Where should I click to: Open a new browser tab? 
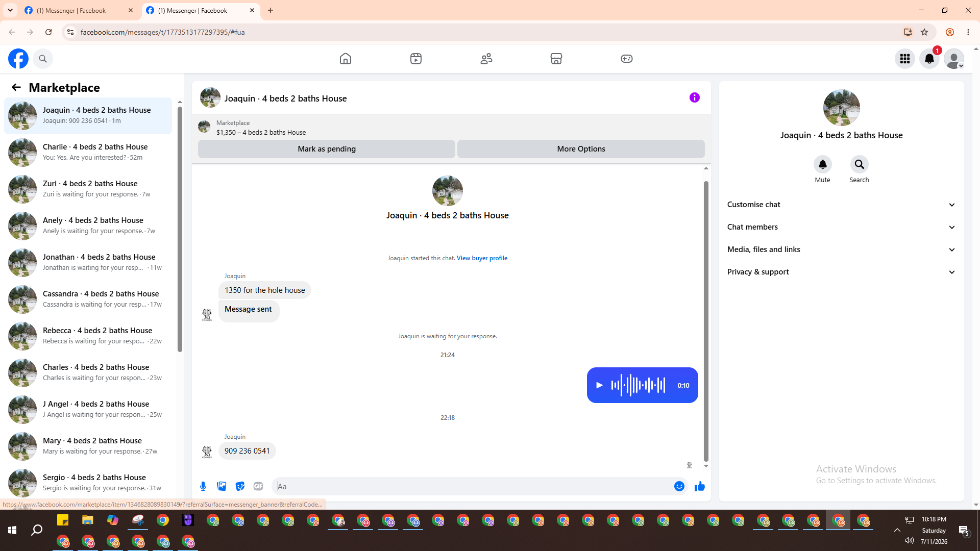coord(271,10)
